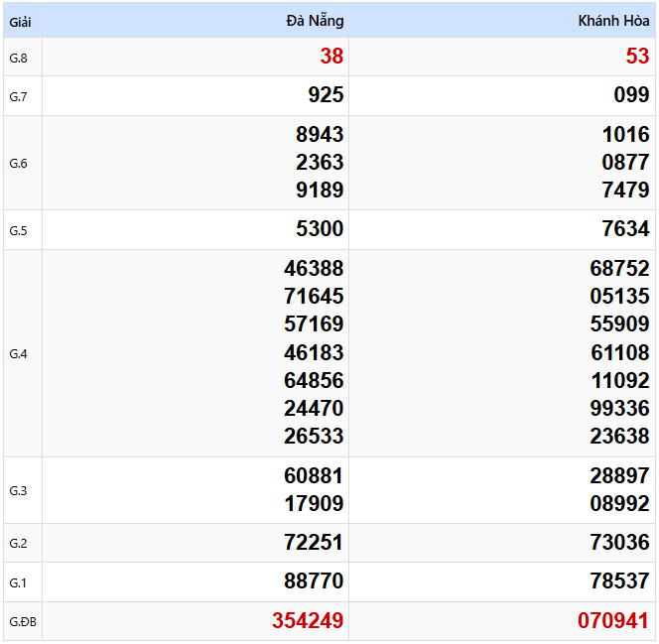Viewport: 659px width, 644px height.
Task: Click number 099 in Khánh Hòa column
Action: [x=631, y=95]
